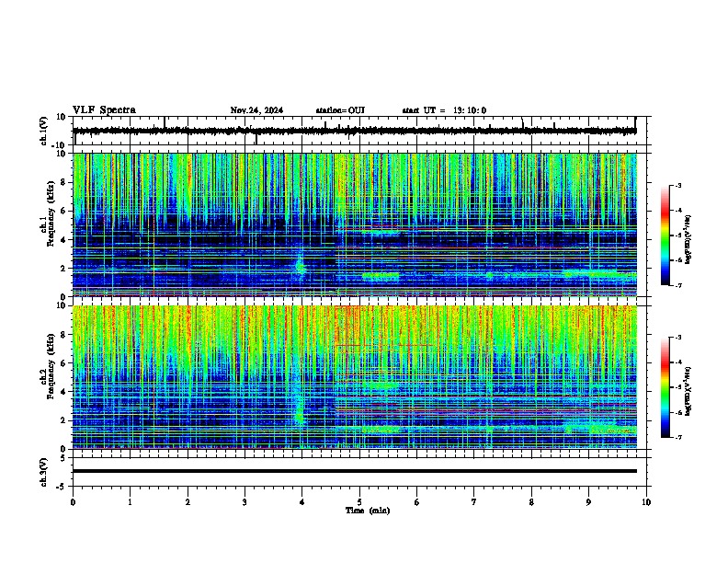728x563 pixels.
Task: Click the "VLF Spectra" title text
Action: pyautogui.click(x=104, y=110)
